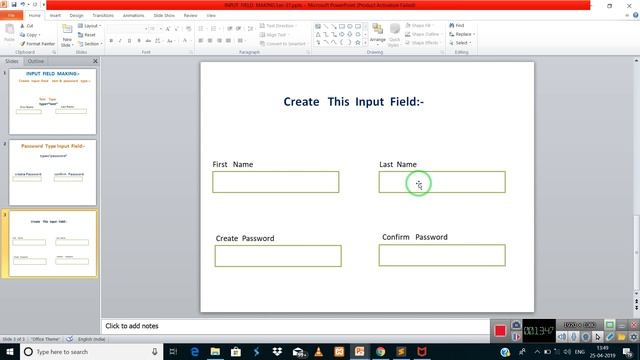Toggle Strikethrough formatting in Font group

click(x=148, y=41)
